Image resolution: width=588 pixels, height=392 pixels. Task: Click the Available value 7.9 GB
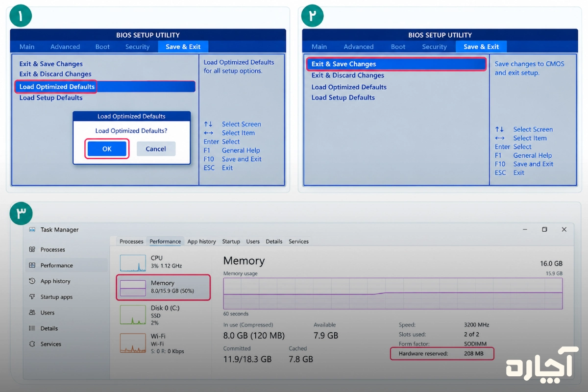[326, 336]
